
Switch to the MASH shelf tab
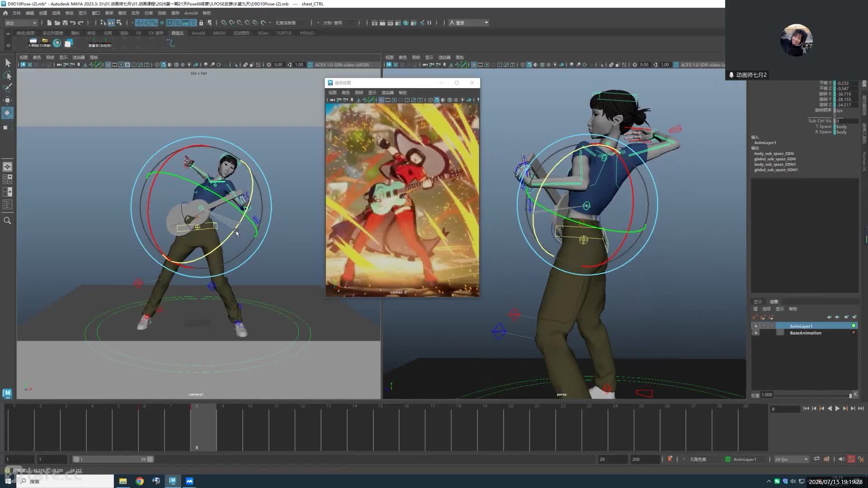219,33
